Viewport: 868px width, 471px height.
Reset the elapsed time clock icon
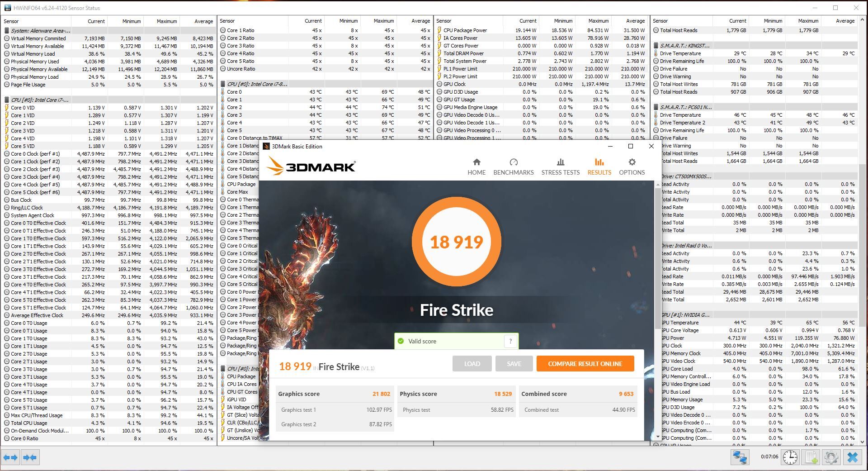790,457
